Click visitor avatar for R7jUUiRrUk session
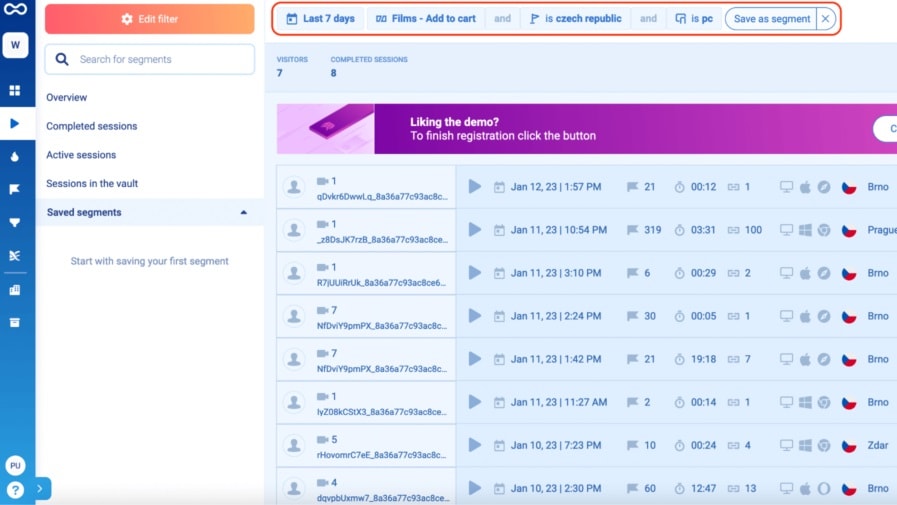 [294, 273]
